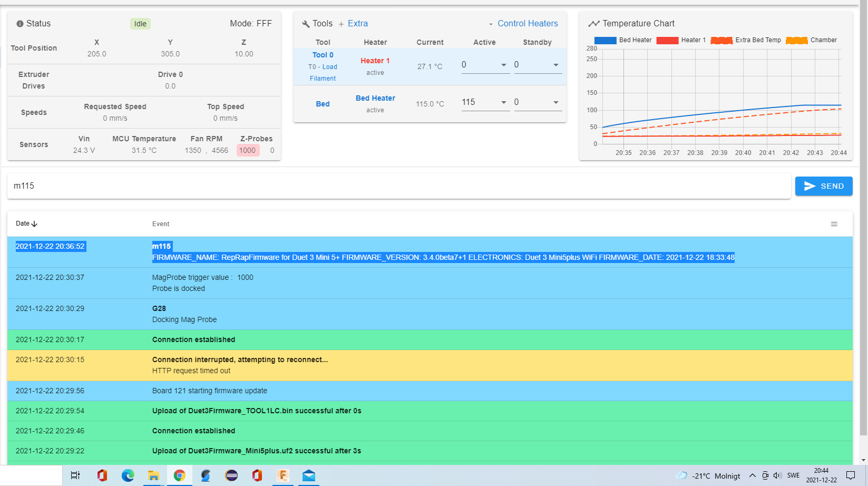868x486 pixels.
Task: Open the first Office icon on the taskbar
Action: [x=102, y=475]
